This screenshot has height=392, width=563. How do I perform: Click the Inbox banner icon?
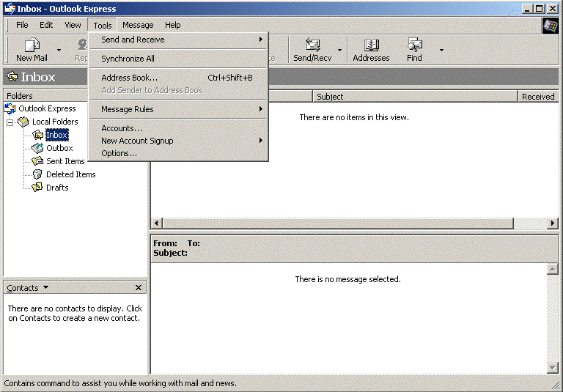[12, 76]
